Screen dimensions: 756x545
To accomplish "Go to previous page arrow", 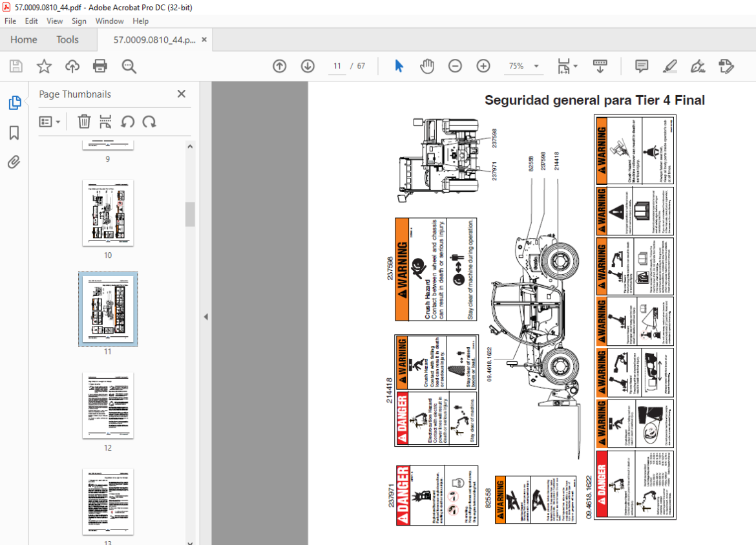I will [x=280, y=66].
